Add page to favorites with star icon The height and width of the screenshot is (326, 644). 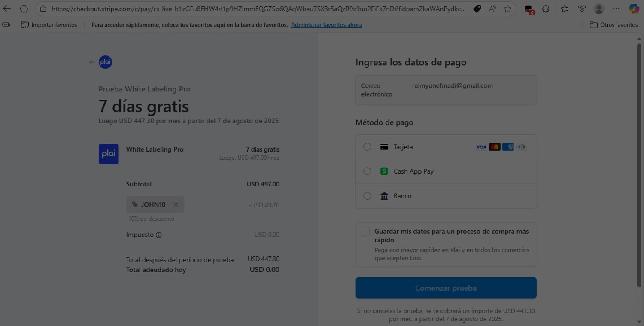pyautogui.click(x=507, y=9)
